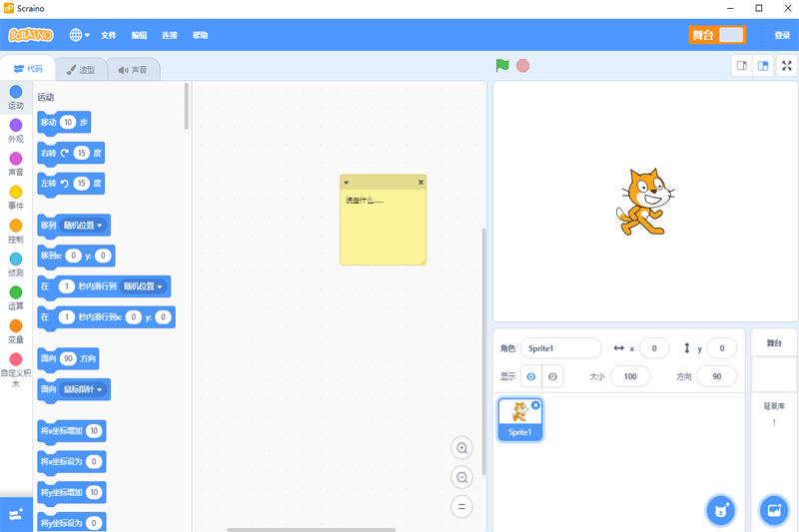Enter full screen stage mode

click(x=787, y=66)
